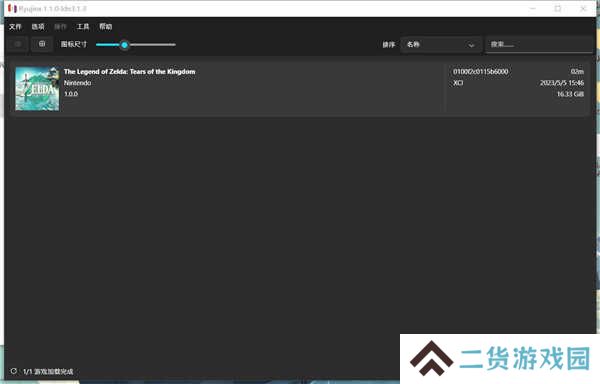Focus the 搜索 search input field

(539, 44)
